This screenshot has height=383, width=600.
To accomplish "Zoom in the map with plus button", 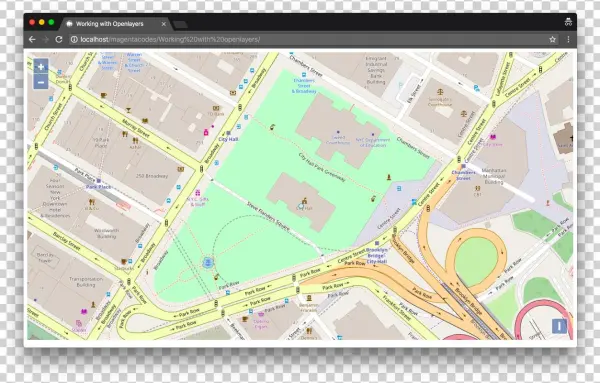I will 41,67.
